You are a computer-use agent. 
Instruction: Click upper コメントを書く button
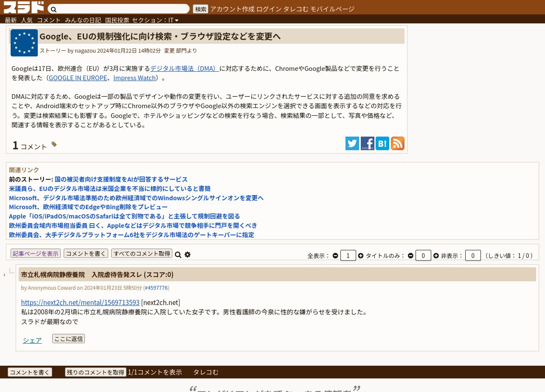[86, 253]
